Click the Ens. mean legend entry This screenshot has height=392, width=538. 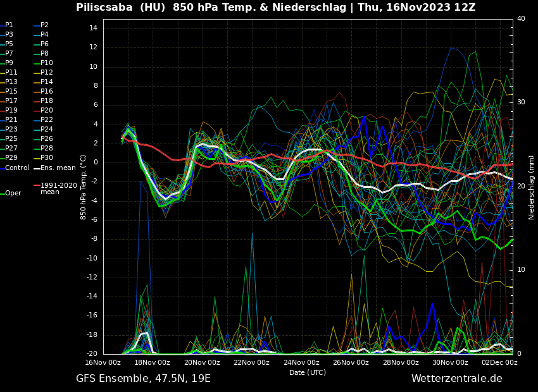[58, 168]
